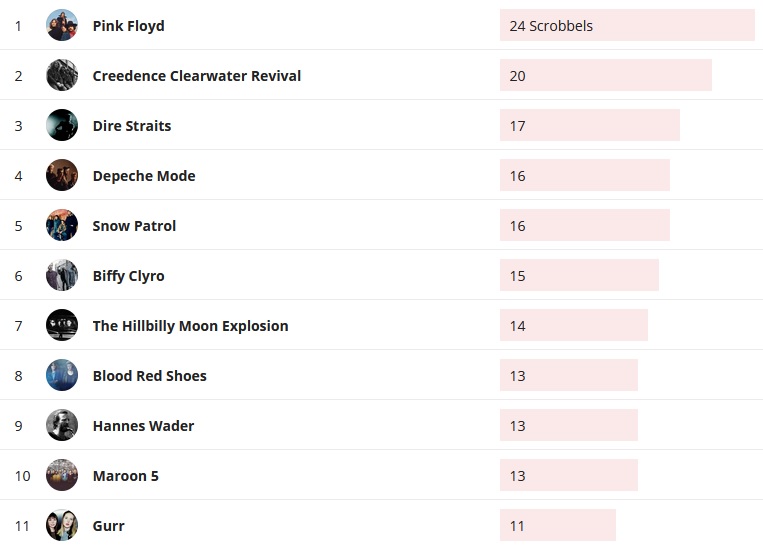Click Pink Floyd's round avatar image
The image size is (763, 548).
62,25
